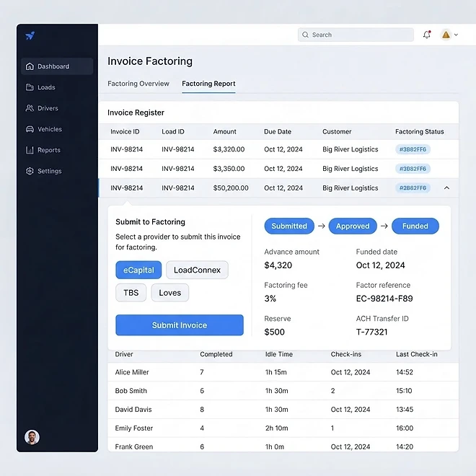Open notifications bell icon
The image size is (476, 476).
tap(427, 35)
